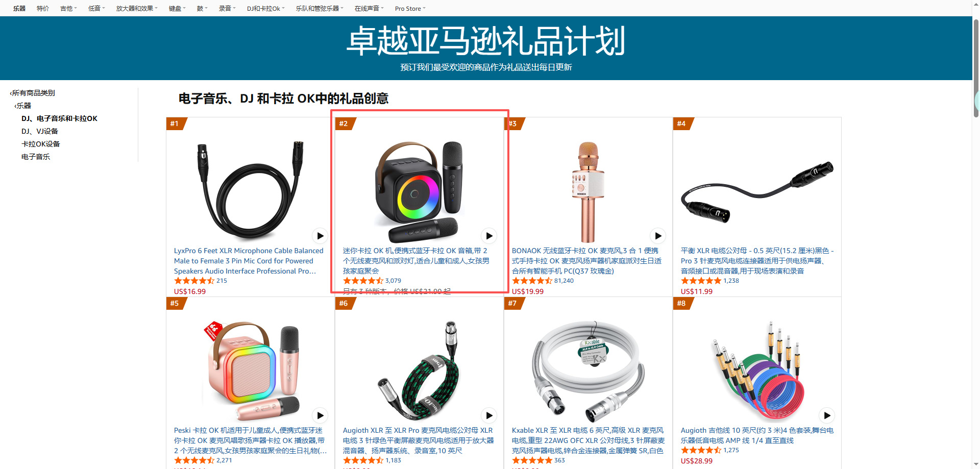Click the star rating of BONAOK microphone

(x=532, y=281)
